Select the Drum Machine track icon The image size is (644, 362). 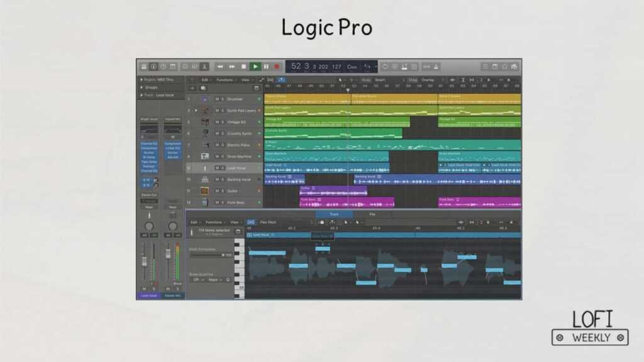click(x=204, y=156)
